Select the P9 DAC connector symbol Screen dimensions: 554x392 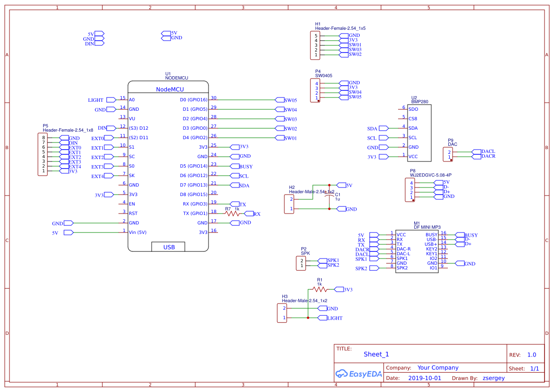[x=448, y=154]
